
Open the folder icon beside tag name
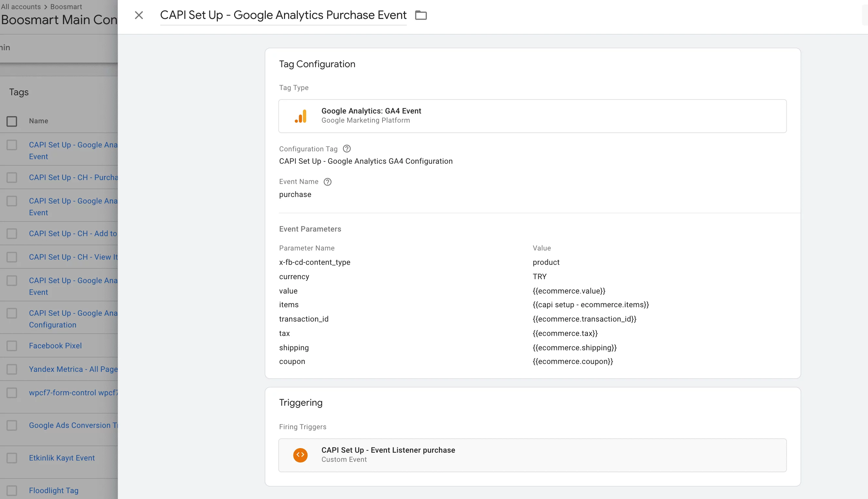(421, 15)
